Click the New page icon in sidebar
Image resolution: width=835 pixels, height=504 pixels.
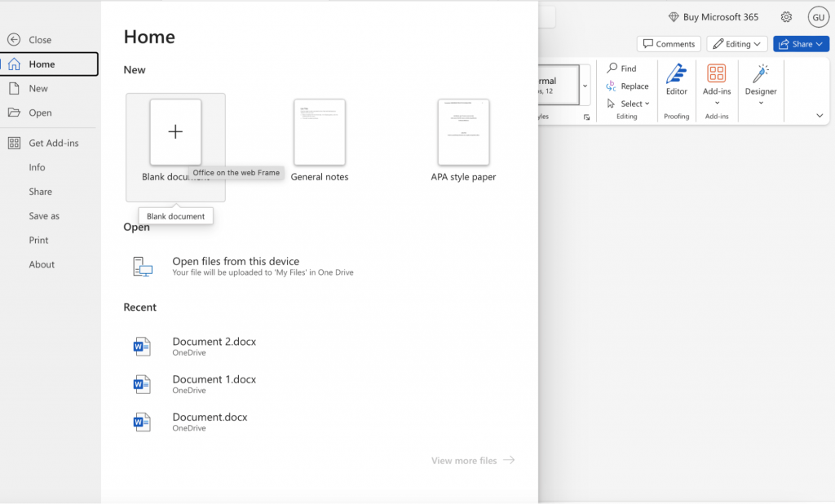coord(15,88)
